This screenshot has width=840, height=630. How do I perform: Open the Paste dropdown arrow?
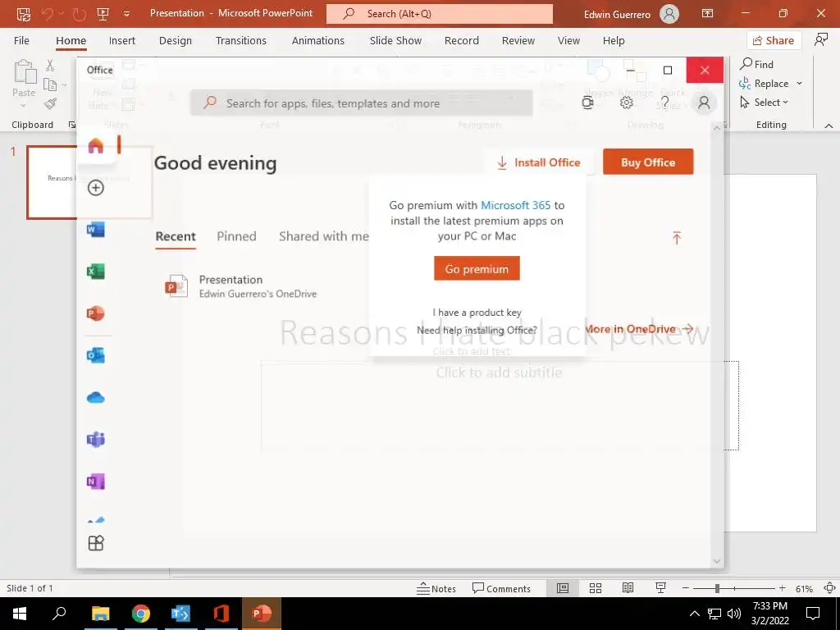point(23,106)
